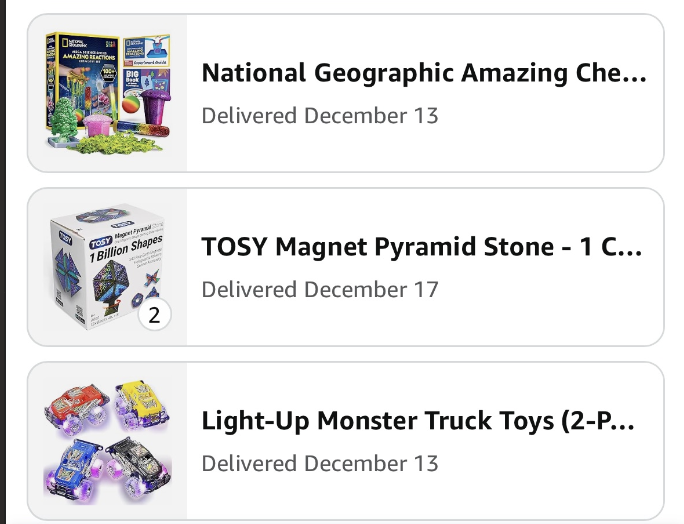
Task: Open the National Geographic Amazing Che... title
Action: coord(424,73)
